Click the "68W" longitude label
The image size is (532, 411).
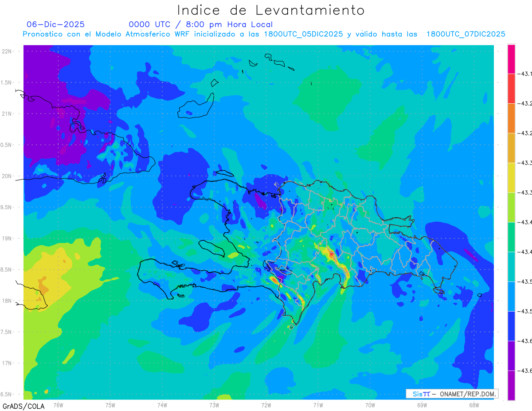point(474,405)
